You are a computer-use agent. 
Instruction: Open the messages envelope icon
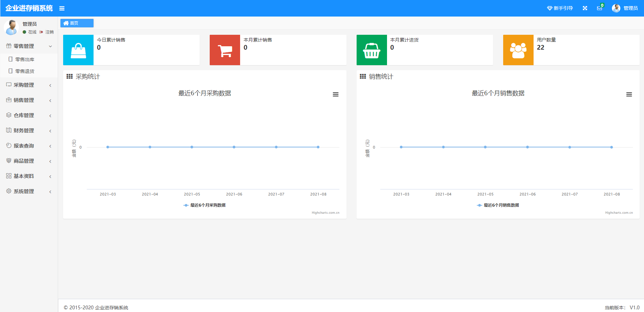599,8
